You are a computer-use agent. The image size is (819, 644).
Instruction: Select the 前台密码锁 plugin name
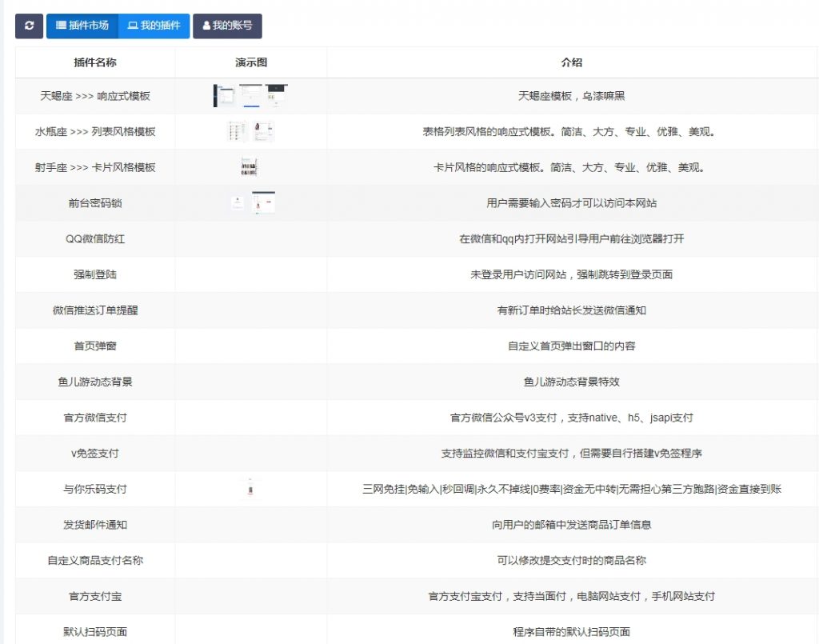95,203
